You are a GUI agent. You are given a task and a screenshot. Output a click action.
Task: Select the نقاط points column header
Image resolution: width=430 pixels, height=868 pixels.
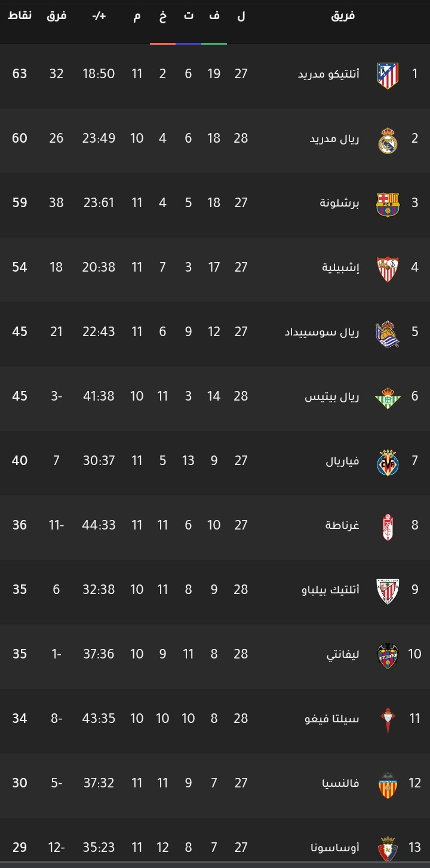[x=20, y=16]
